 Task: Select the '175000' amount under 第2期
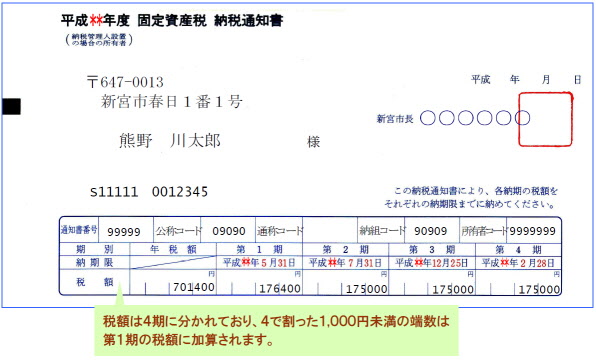366,289
